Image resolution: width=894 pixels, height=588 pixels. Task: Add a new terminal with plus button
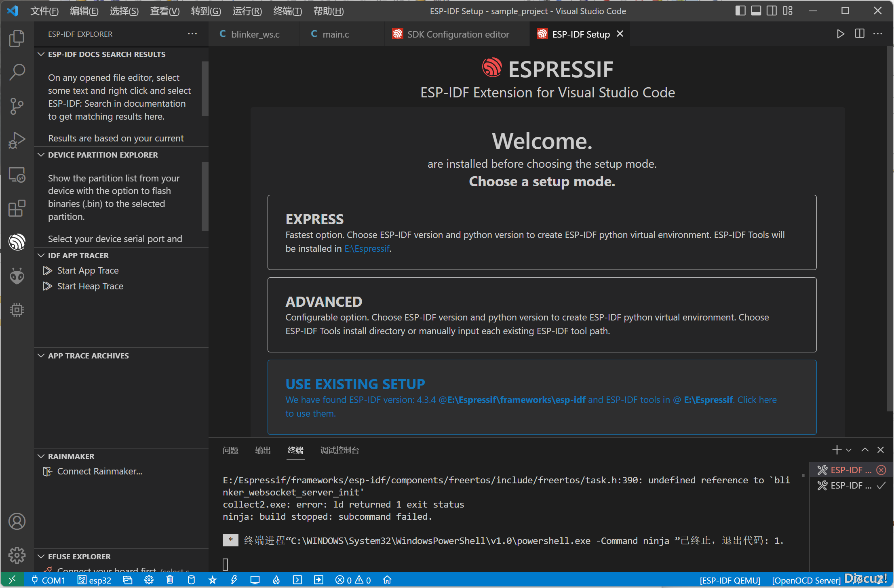pos(837,450)
